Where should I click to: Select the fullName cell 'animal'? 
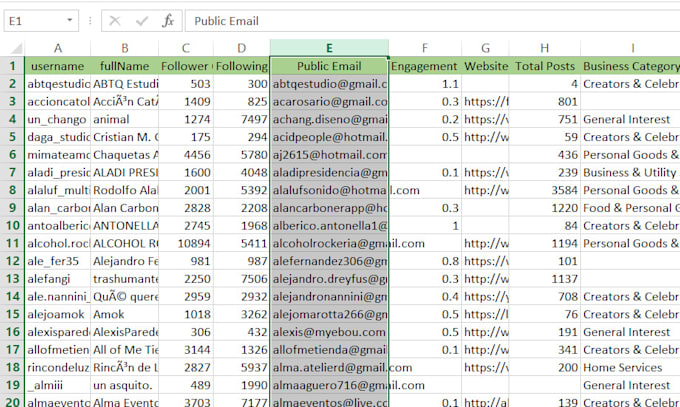tap(125, 119)
